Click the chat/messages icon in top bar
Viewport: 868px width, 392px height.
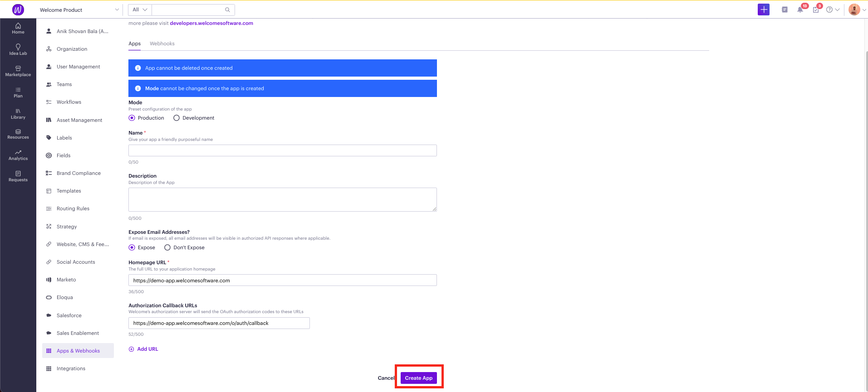point(785,10)
